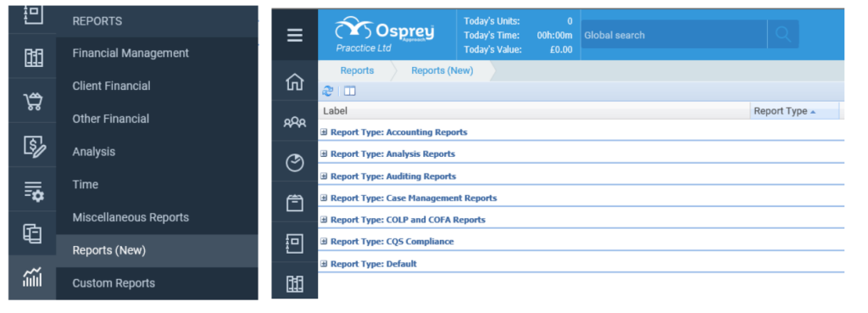Click the Label column header
This screenshot has width=868, height=313.
(534, 111)
